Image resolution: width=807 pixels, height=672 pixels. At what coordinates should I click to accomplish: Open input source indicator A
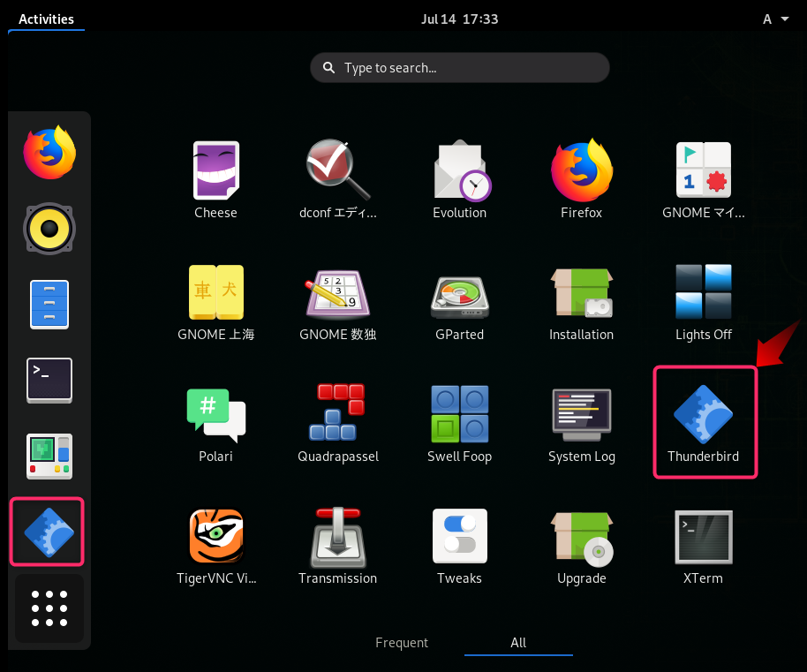[x=767, y=19]
